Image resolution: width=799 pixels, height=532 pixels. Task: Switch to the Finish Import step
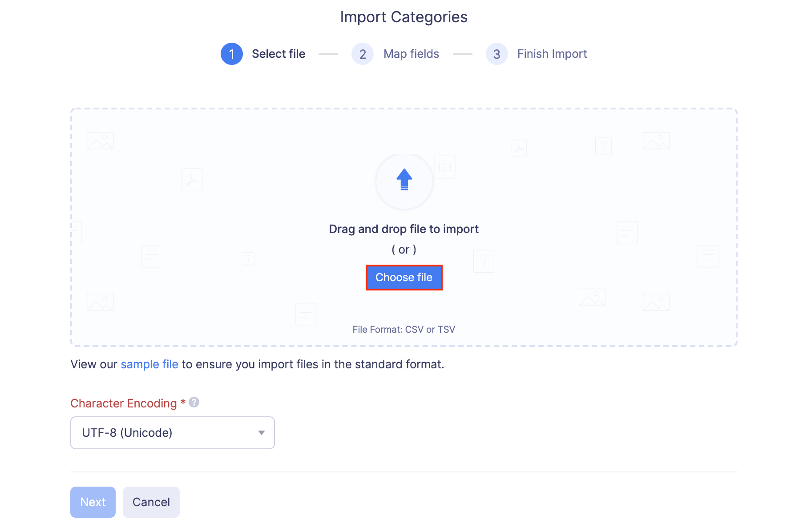(x=552, y=54)
